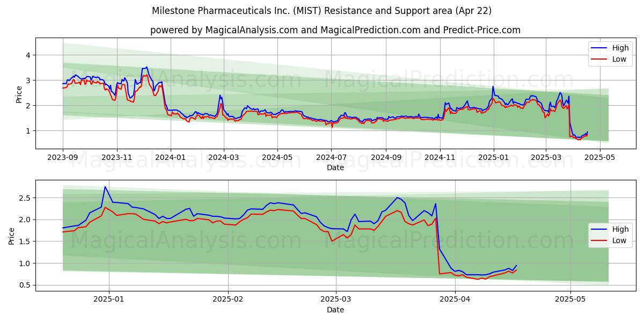
Task: Click the 'High' legend entry in top chart
Action: tap(611, 48)
